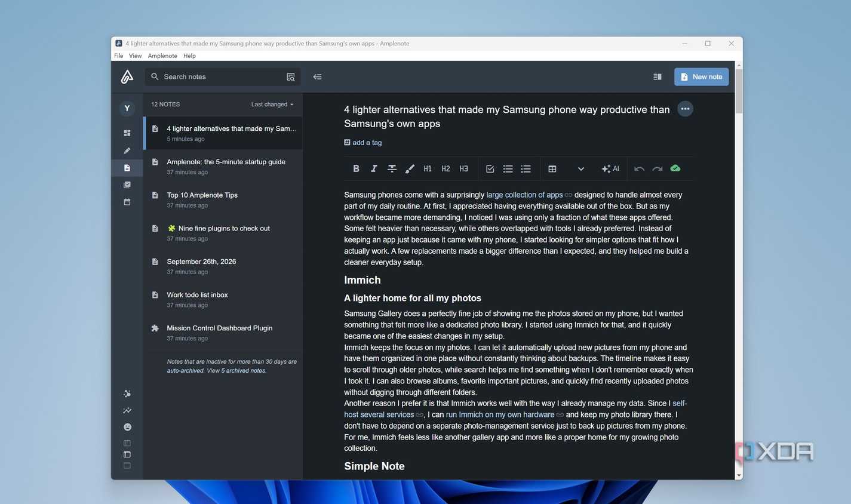Open 'Nine fine plugins to check out' note
The width and height of the screenshot is (851, 504).
coord(223,233)
